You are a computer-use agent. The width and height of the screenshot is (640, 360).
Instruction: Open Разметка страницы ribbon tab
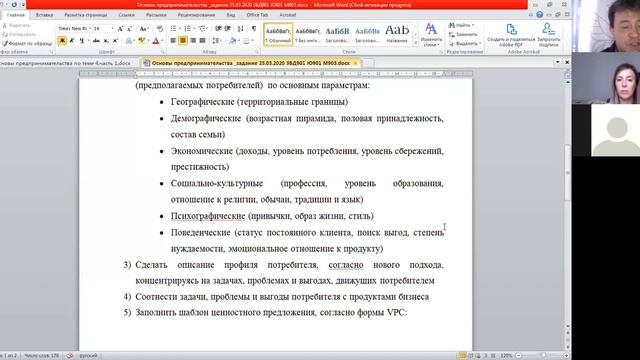pos(85,15)
